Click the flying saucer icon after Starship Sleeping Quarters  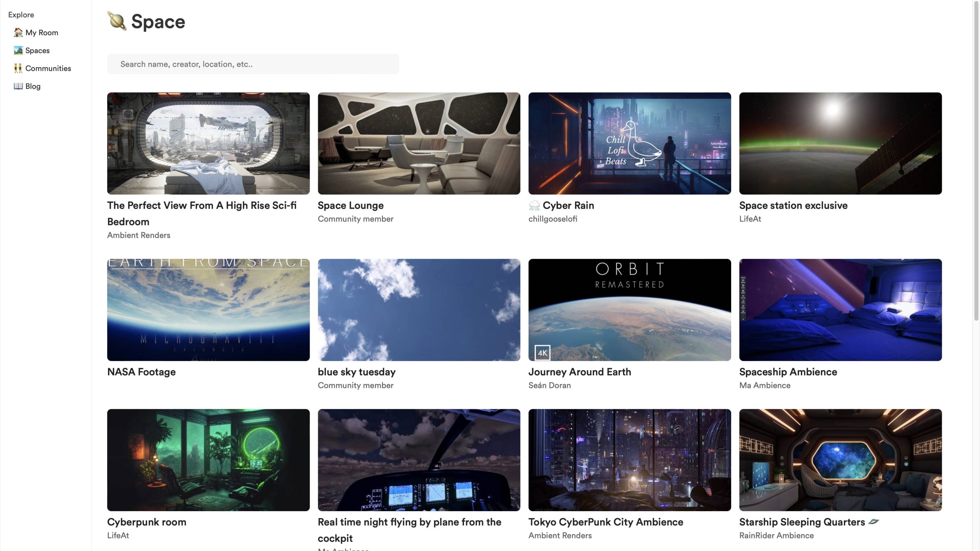[x=874, y=522]
